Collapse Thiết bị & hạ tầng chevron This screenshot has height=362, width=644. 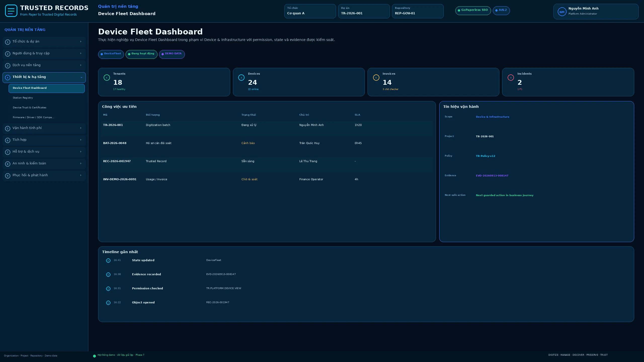pyautogui.click(x=81, y=77)
